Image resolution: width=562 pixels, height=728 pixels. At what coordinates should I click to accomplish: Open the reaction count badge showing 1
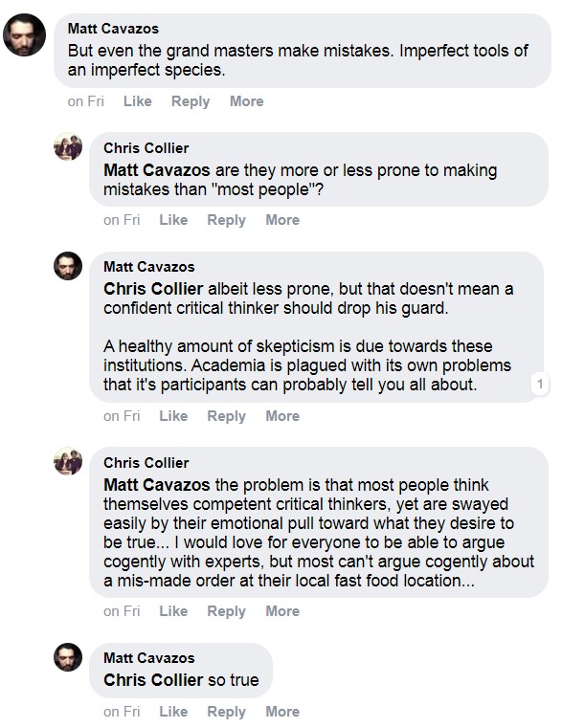click(540, 384)
